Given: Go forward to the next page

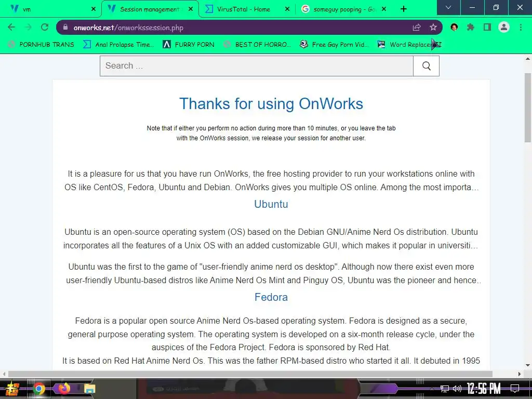Looking at the screenshot, I should (x=29, y=27).
